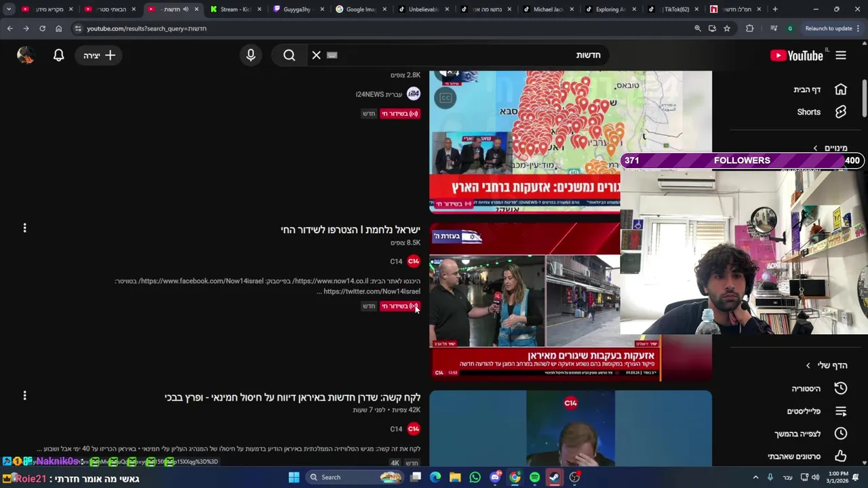The height and width of the screenshot is (488, 868).
Task: Open a new browser tab with plus
Action: (x=775, y=9)
